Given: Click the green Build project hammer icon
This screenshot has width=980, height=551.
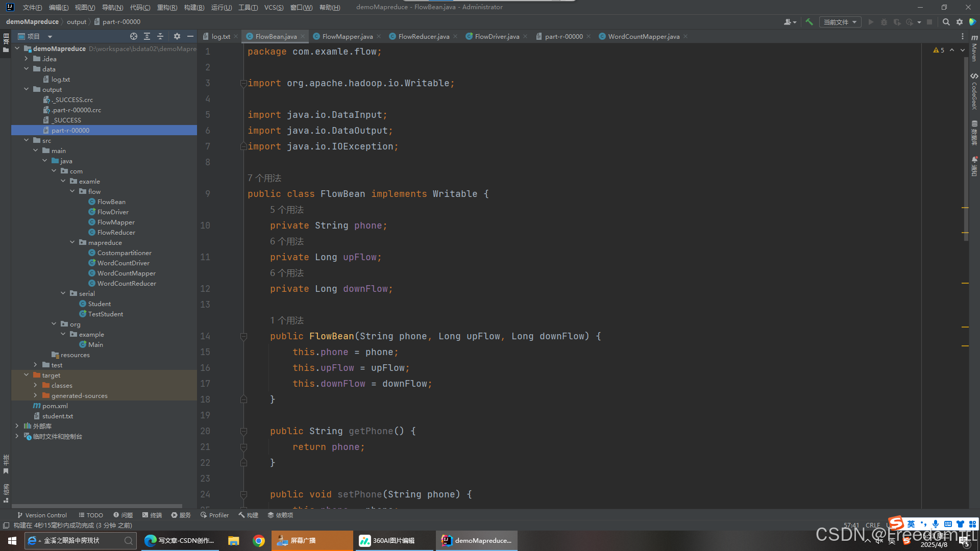Looking at the screenshot, I should click(x=809, y=22).
